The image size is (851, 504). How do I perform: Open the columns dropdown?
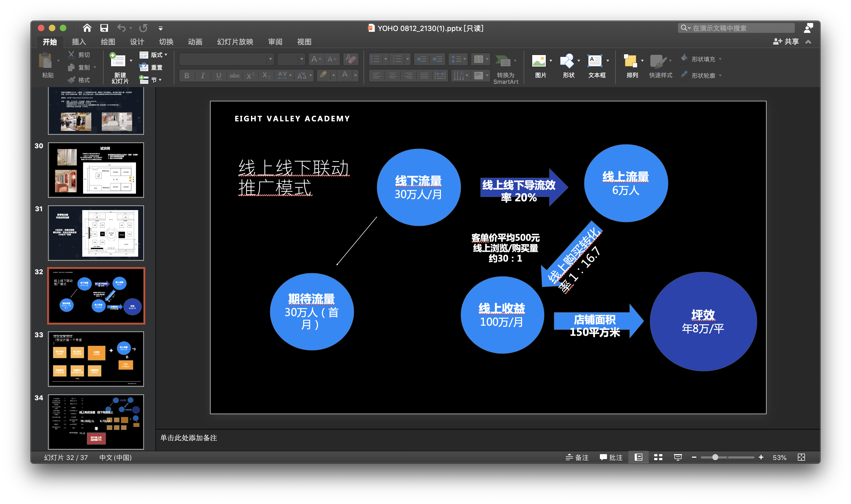[481, 59]
